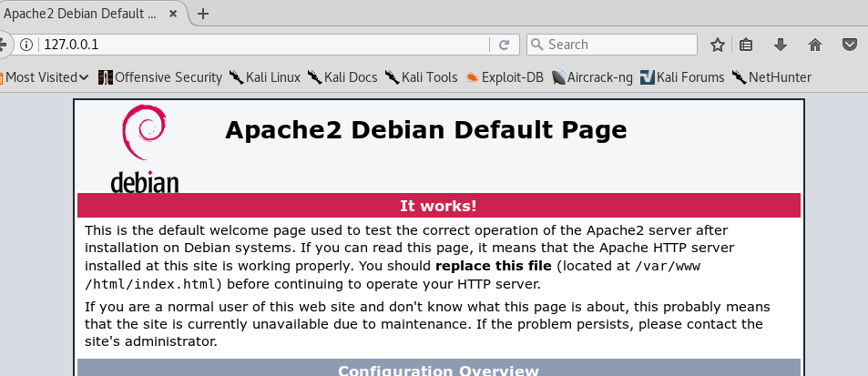The height and width of the screenshot is (376, 868).
Task: Open Offensive Security bookmark
Action: coord(160,77)
